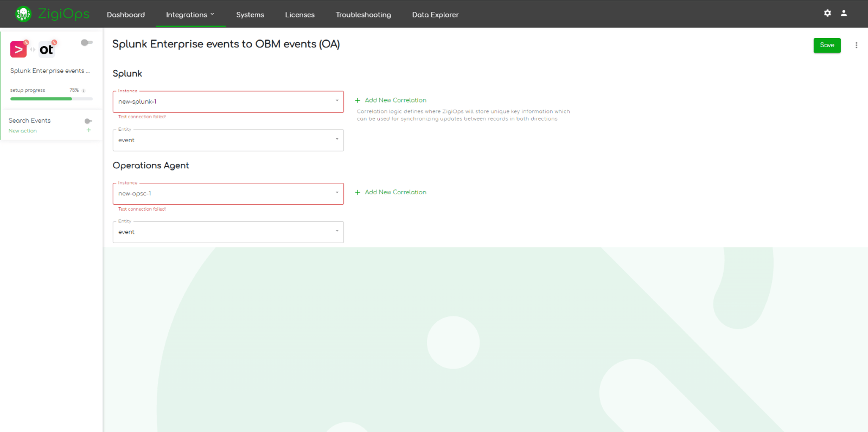Click Add New Correlation under Splunk
Screen dimensions: 868x432
coord(395,100)
